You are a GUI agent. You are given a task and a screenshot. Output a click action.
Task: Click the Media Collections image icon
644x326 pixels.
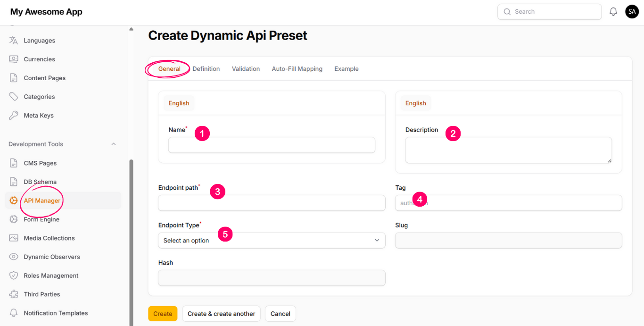(x=14, y=238)
